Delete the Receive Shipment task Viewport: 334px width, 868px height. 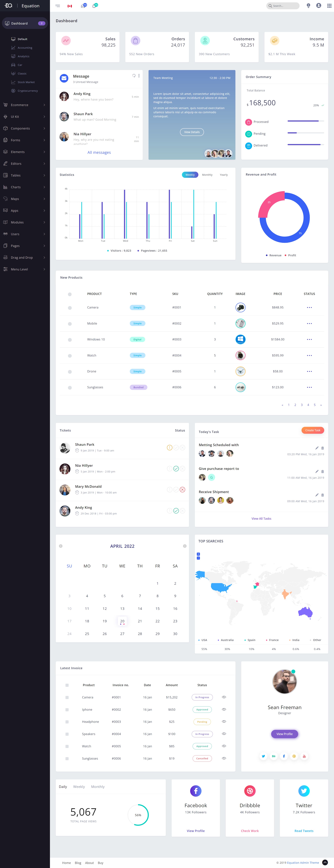pos(323,495)
